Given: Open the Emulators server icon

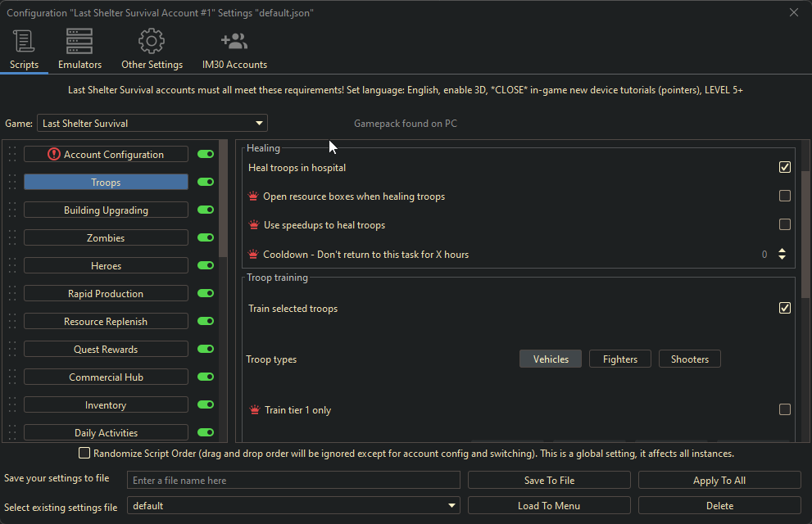Looking at the screenshot, I should (79, 41).
